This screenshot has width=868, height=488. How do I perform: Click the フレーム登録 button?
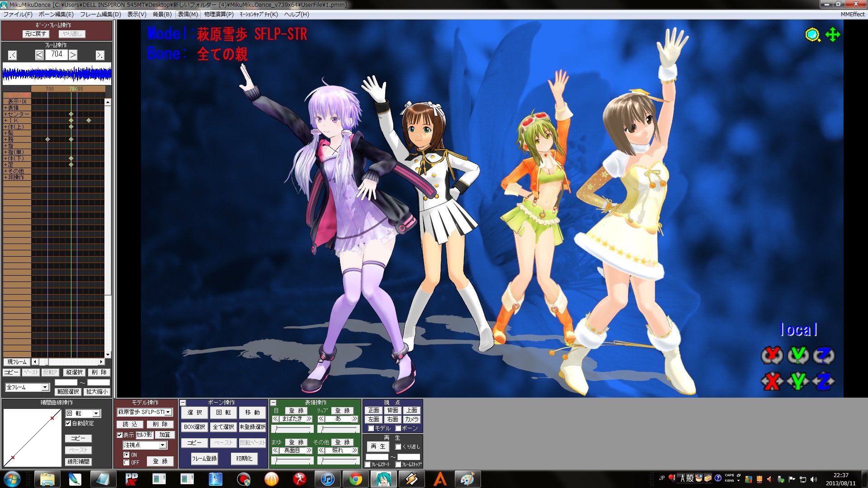pyautogui.click(x=204, y=459)
